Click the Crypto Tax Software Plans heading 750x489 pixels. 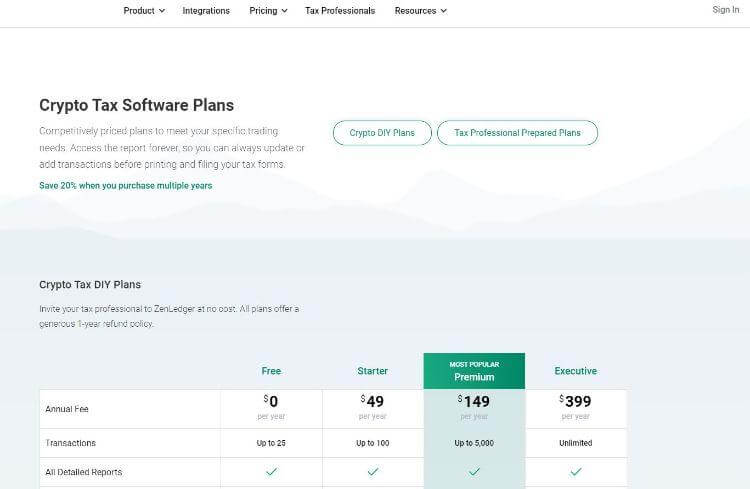click(x=137, y=105)
